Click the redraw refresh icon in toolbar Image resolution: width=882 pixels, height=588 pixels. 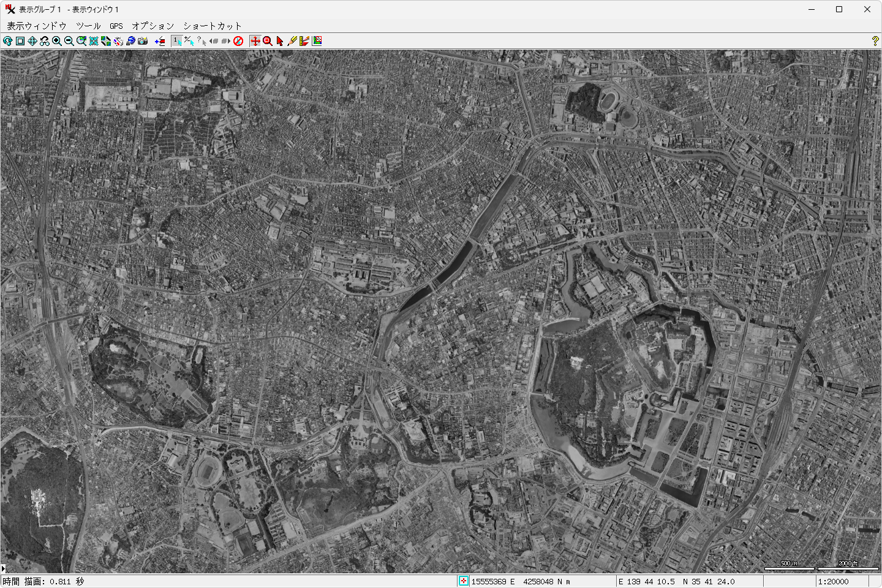click(8, 41)
